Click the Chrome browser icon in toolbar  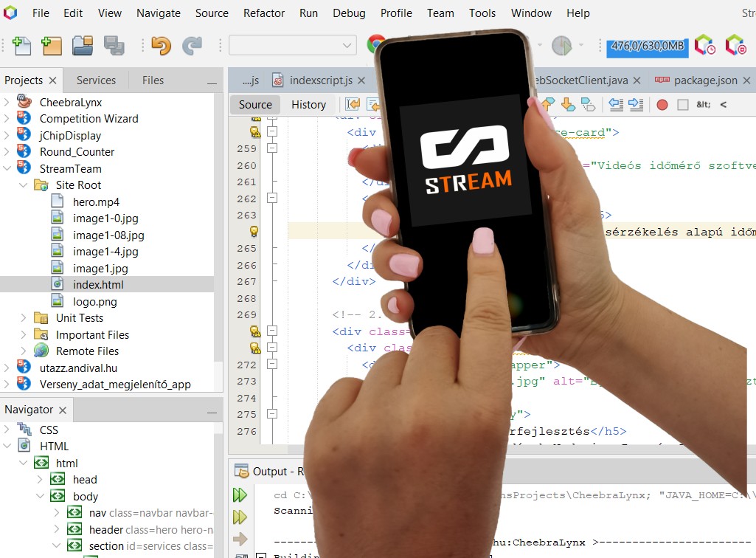[x=376, y=45]
